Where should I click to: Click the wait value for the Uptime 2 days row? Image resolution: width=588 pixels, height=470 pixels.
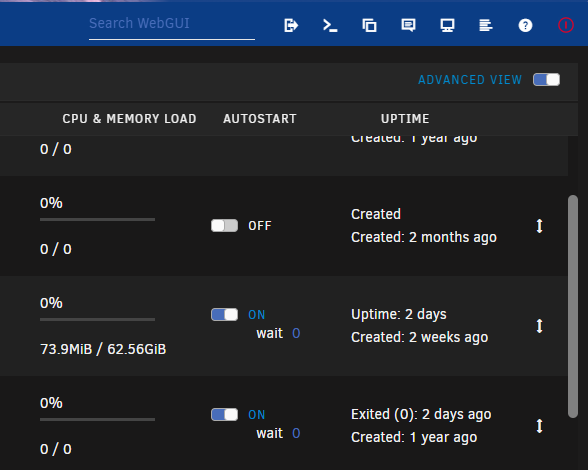(296, 333)
